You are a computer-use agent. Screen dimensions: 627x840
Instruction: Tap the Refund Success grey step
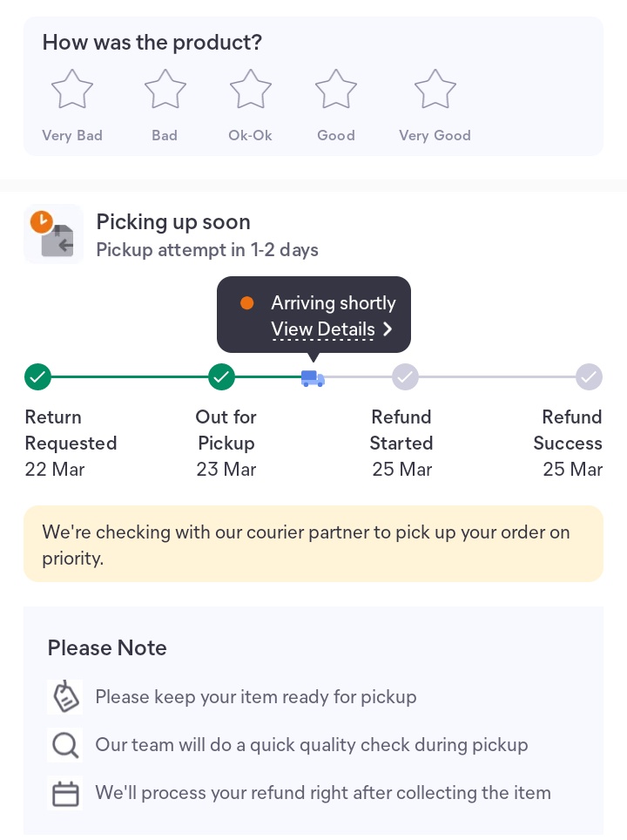coord(590,377)
